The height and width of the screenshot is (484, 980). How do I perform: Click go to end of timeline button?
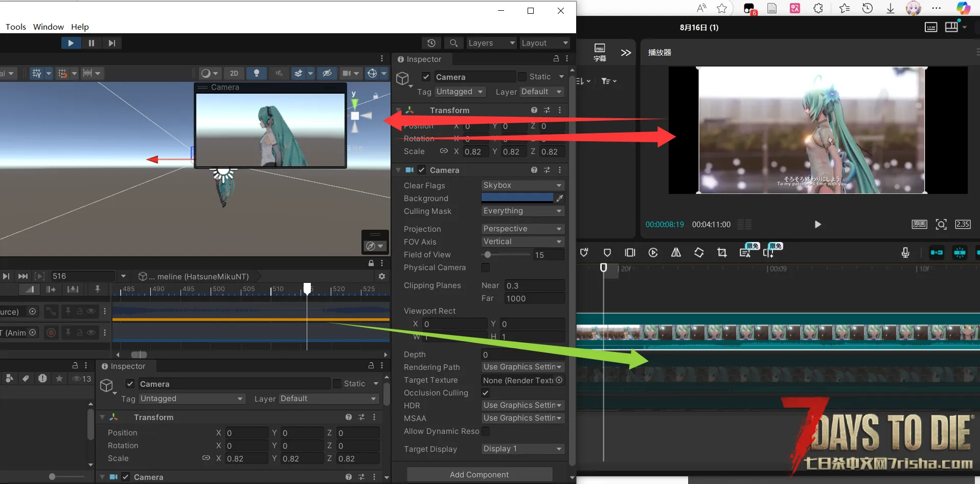coord(22,276)
